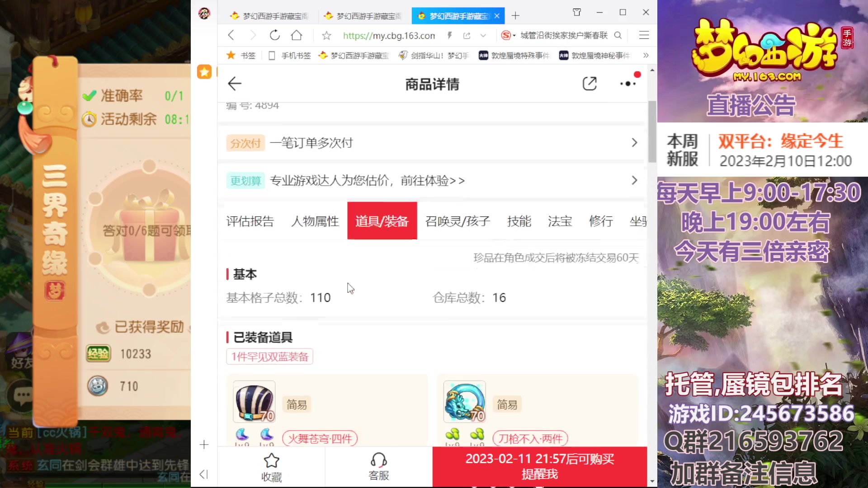Click the scrollbar down arrow
The width and height of the screenshot is (868, 488).
pyautogui.click(x=652, y=482)
